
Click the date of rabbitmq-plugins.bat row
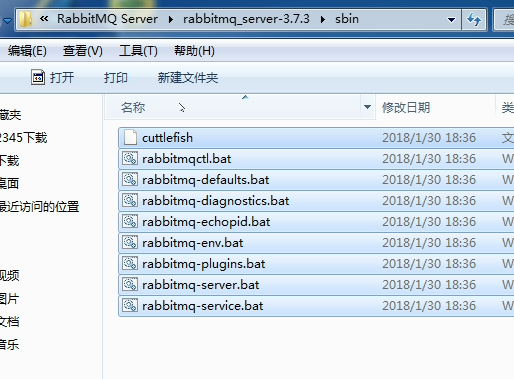[429, 264]
